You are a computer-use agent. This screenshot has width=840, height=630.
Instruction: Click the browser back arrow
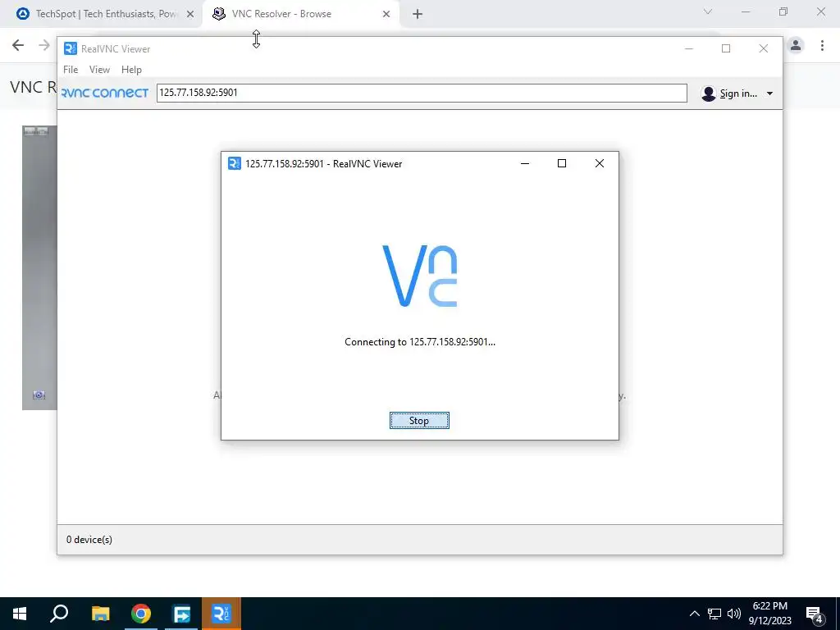coord(18,45)
